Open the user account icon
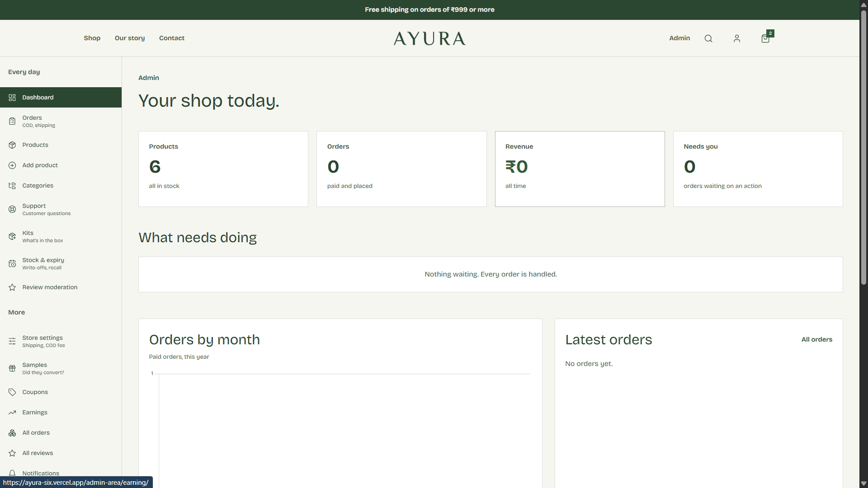868x488 pixels. click(x=737, y=38)
